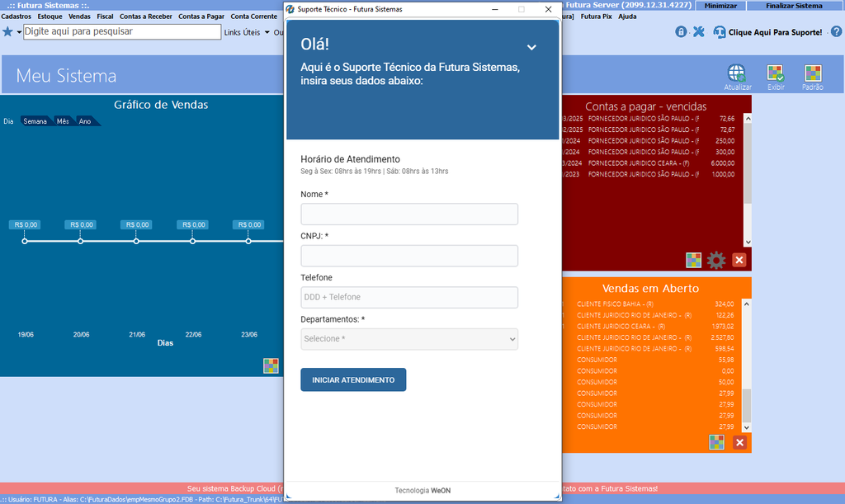The image size is (845, 504).
Task: Open the Ajuda menu
Action: point(627,16)
